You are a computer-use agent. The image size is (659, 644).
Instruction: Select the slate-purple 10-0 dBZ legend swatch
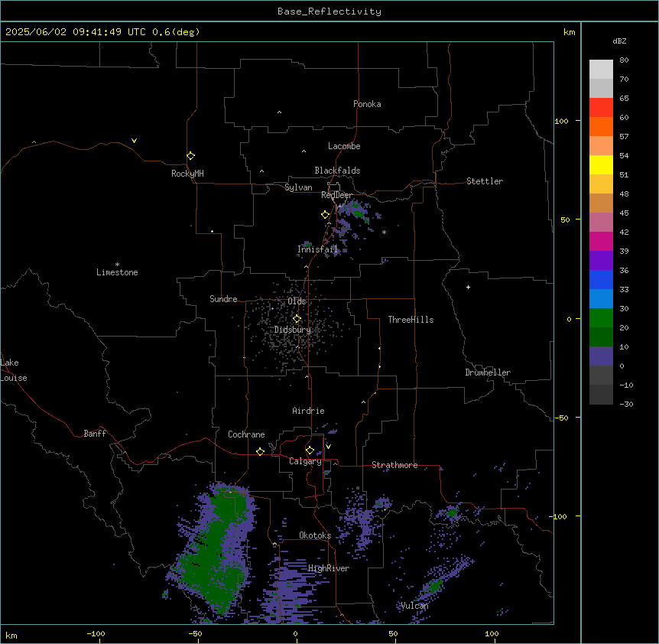point(601,356)
